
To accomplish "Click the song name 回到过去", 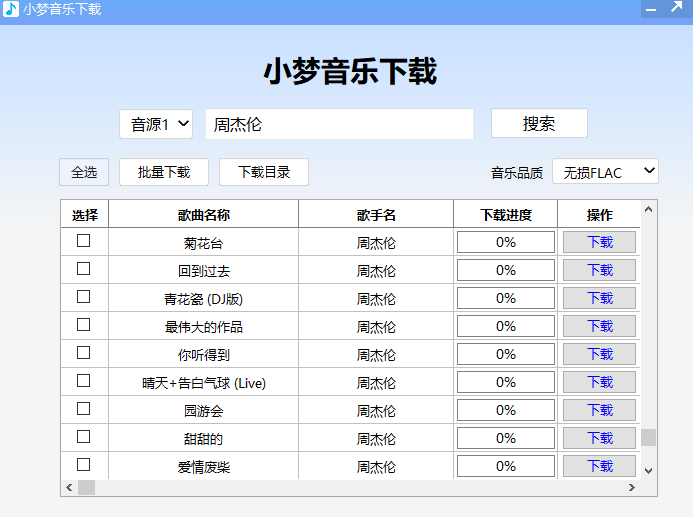I will (204, 271).
